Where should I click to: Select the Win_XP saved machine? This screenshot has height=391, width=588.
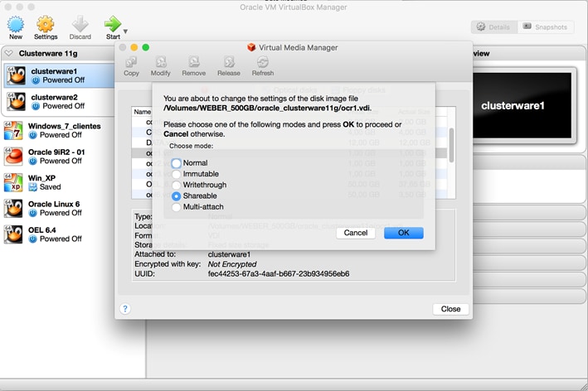click(56, 182)
